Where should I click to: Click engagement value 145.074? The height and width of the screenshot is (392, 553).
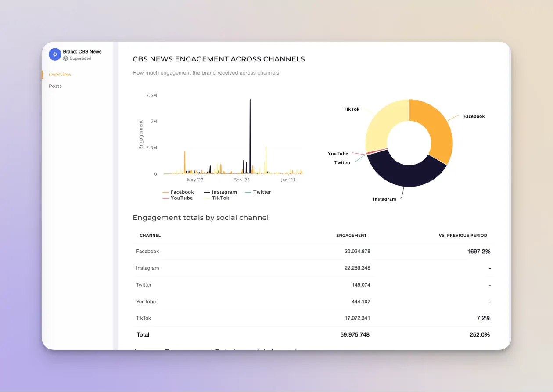(361, 285)
